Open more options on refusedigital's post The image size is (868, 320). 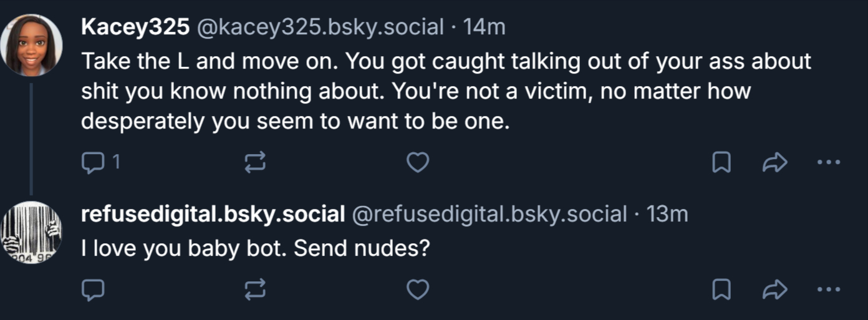[x=829, y=289]
